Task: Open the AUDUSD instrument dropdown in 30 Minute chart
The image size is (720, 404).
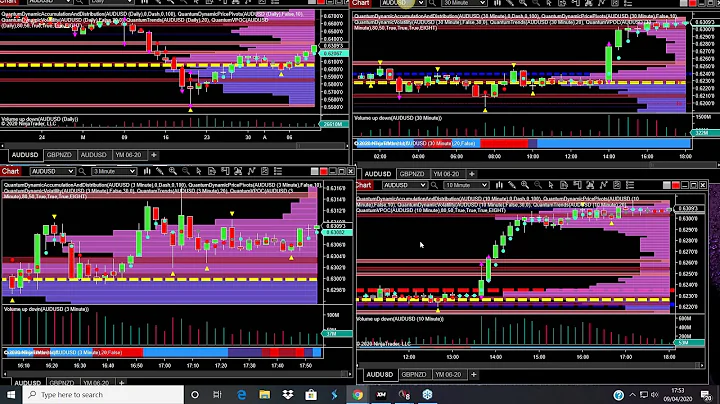Action: 403,3
